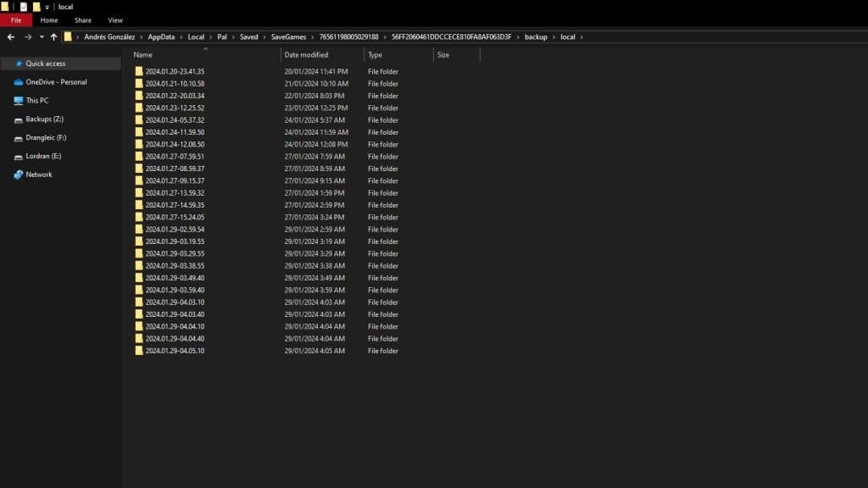Image resolution: width=868 pixels, height=488 pixels.
Task: Jump to the Pal breadcrumb folder
Action: click(x=222, y=37)
